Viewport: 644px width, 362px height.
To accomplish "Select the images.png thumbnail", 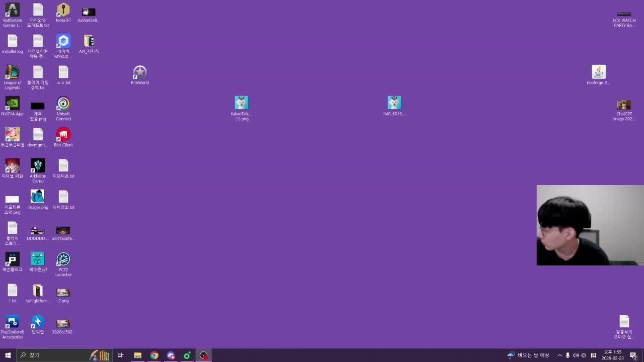I will click(38, 200).
